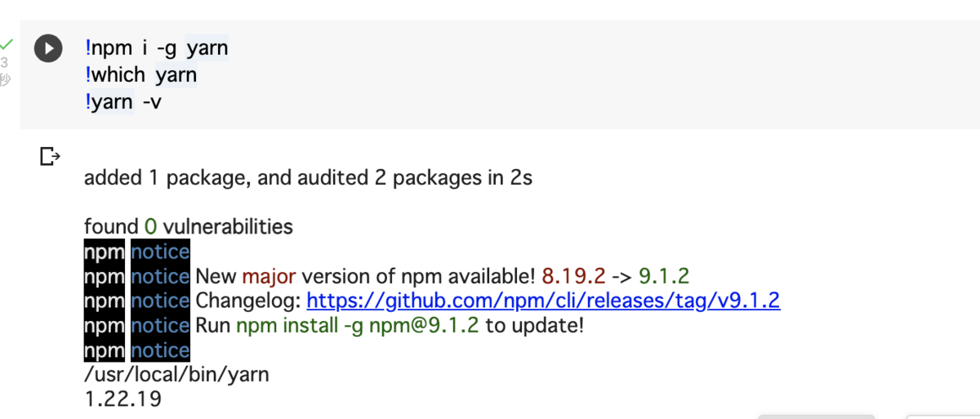Click the last 'npm notice' label
The height and width of the screenshot is (419, 980).
(x=136, y=350)
